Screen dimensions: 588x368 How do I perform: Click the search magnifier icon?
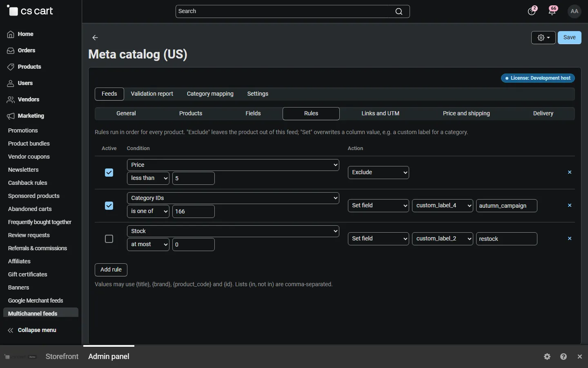click(x=399, y=11)
